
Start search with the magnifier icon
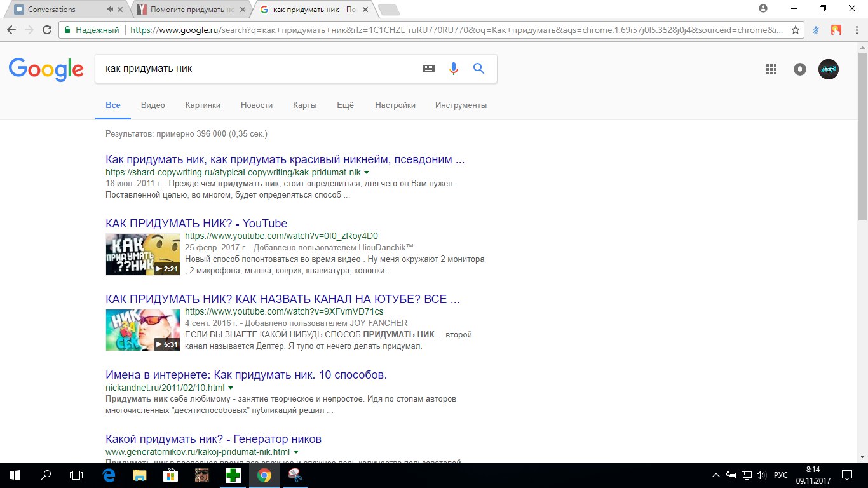[478, 68]
